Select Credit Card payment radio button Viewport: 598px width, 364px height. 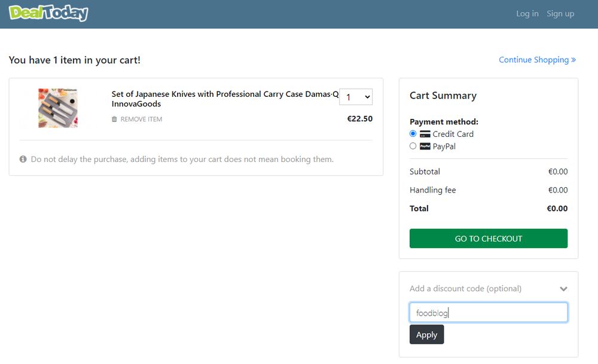(x=413, y=134)
